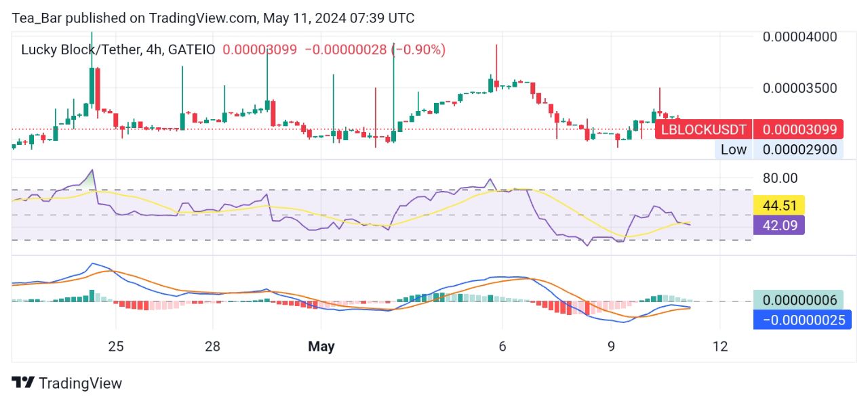Viewport: 868px width, 403px height.
Task: Click the 9 date label on the time axis
Action: pyautogui.click(x=611, y=347)
